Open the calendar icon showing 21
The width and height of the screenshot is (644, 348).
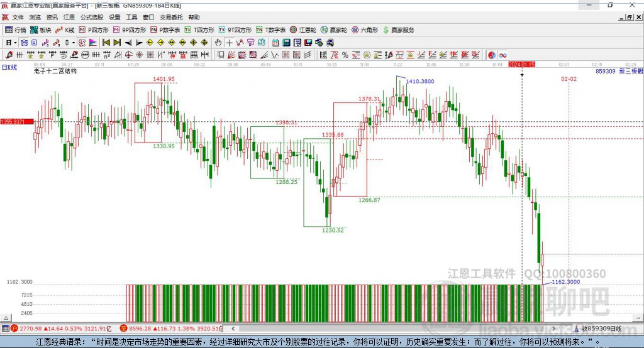pos(275,43)
